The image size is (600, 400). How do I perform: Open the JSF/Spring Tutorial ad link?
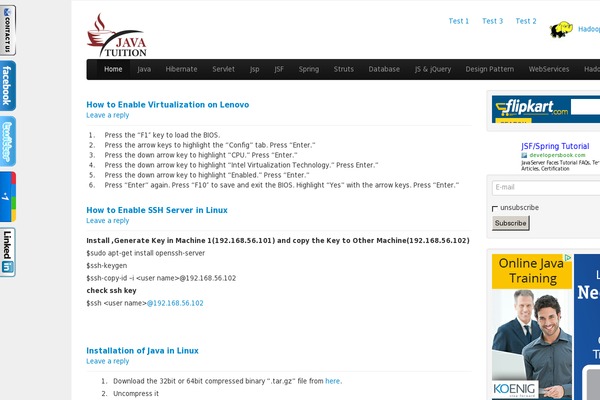555,146
